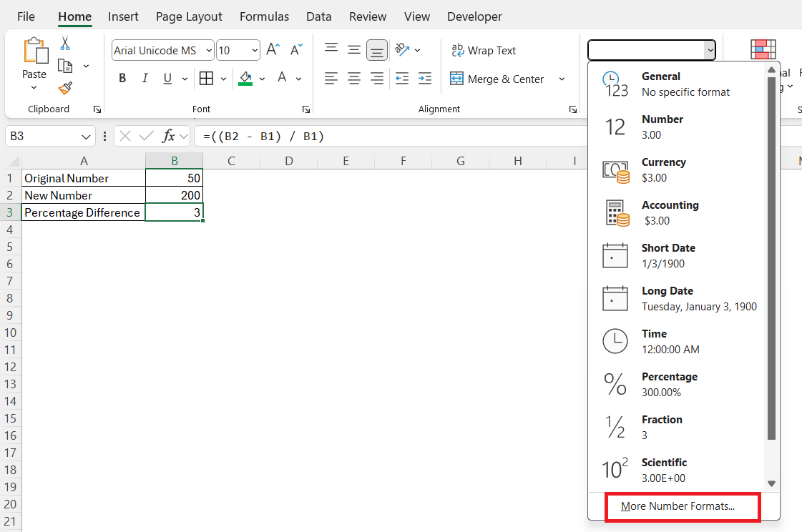802x532 pixels.
Task: Toggle italic formatting
Action: pyautogui.click(x=145, y=78)
